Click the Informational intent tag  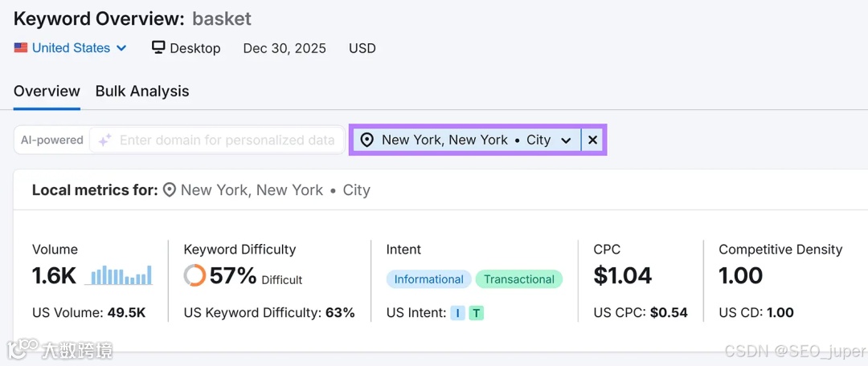(x=428, y=279)
